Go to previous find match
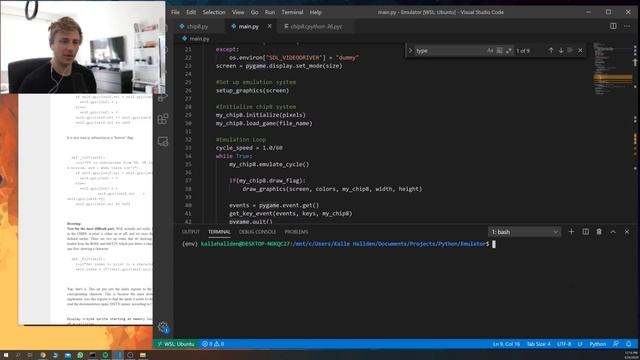The width and height of the screenshot is (640, 360). click(551, 50)
